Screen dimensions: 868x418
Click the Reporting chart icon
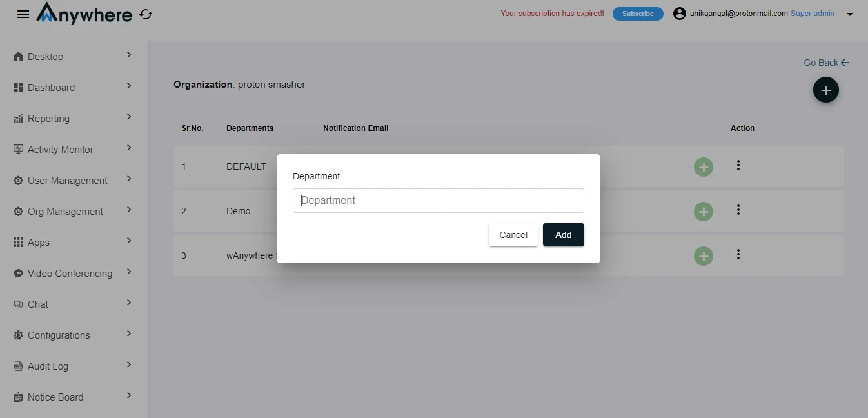coord(18,119)
